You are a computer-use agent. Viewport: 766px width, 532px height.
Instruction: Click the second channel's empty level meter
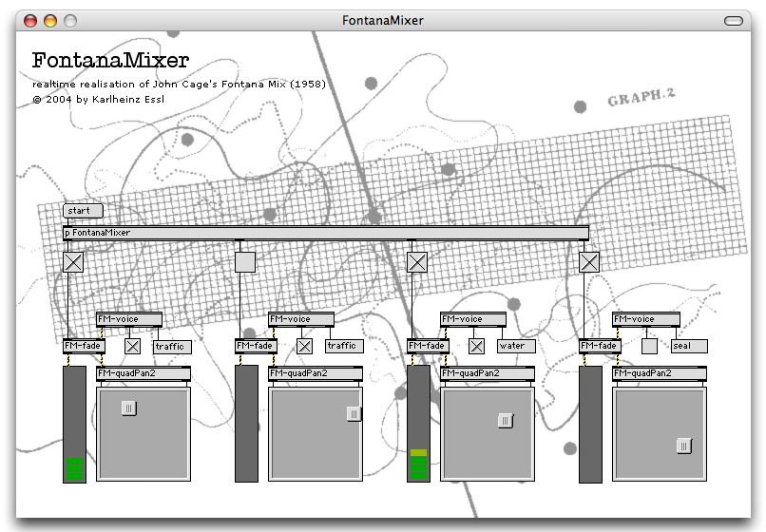click(247, 424)
